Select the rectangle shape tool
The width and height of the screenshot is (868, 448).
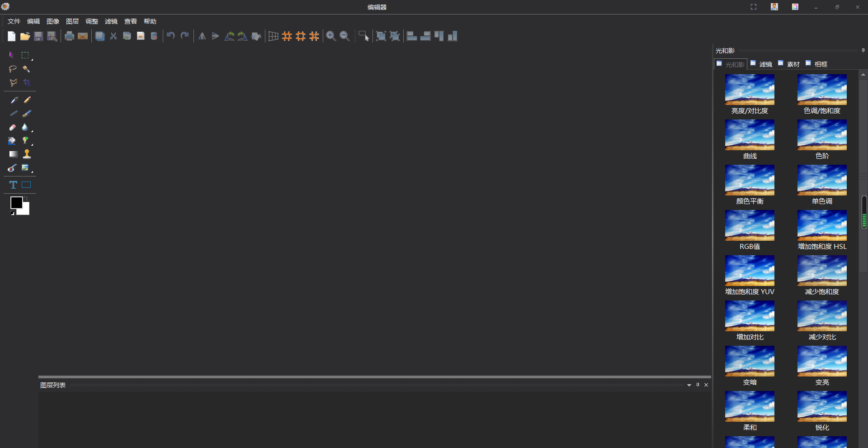27,185
